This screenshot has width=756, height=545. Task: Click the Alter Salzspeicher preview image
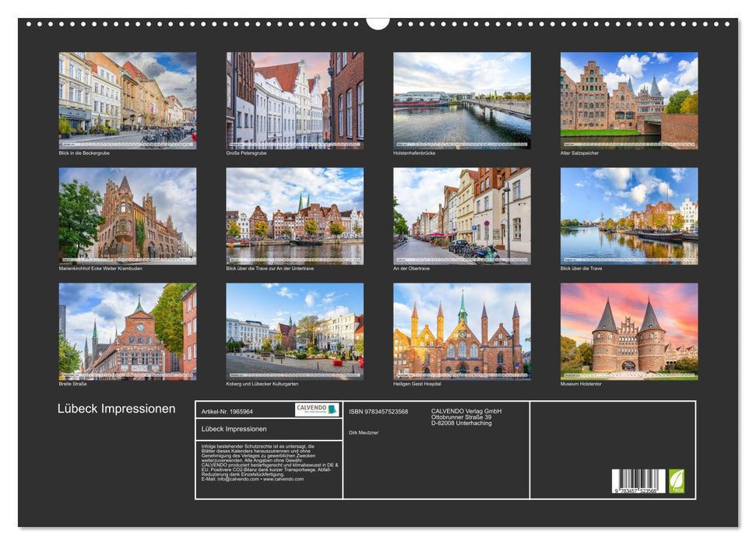[x=627, y=99]
